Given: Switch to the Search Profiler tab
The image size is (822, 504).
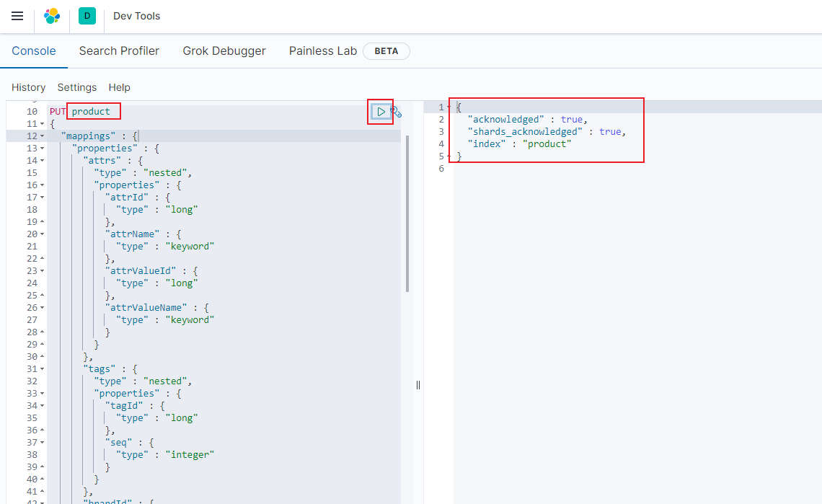Looking at the screenshot, I should (x=119, y=51).
